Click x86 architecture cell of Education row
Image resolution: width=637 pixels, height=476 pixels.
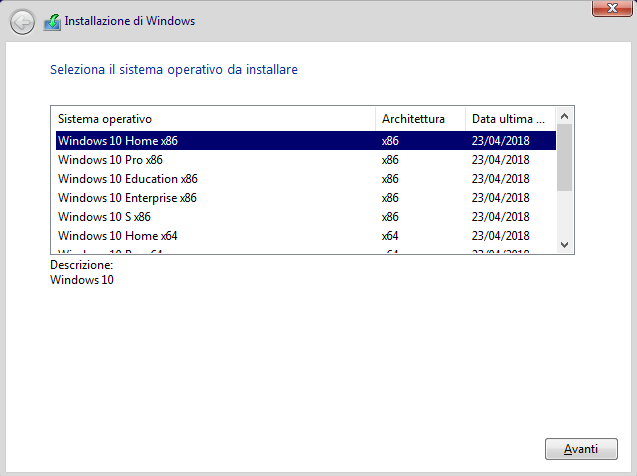point(390,179)
